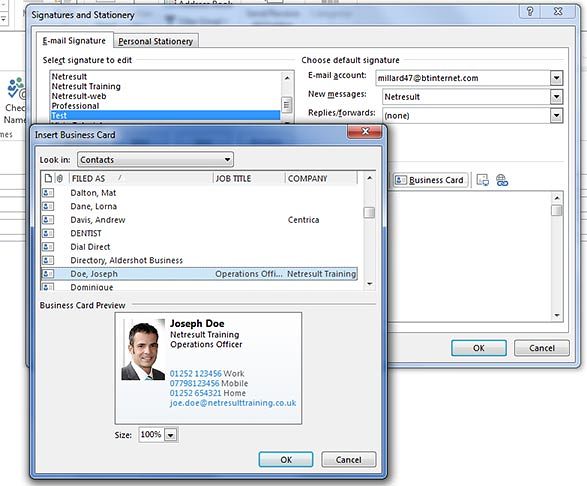Click the Centrica company cell

pyautogui.click(x=304, y=220)
